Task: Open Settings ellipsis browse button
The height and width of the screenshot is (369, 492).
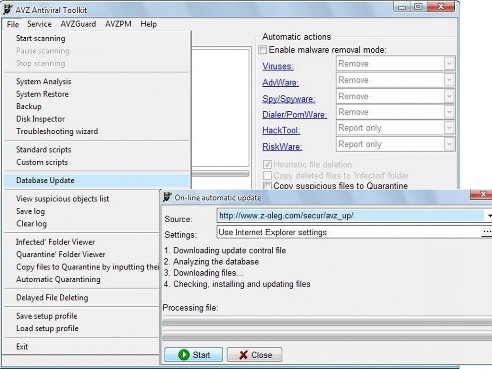Action: pos(487,232)
